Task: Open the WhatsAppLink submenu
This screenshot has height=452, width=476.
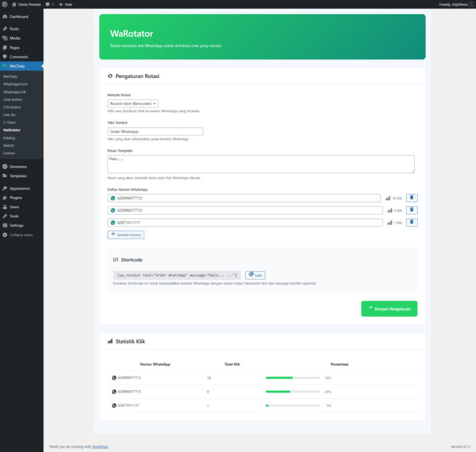Action: click(14, 92)
